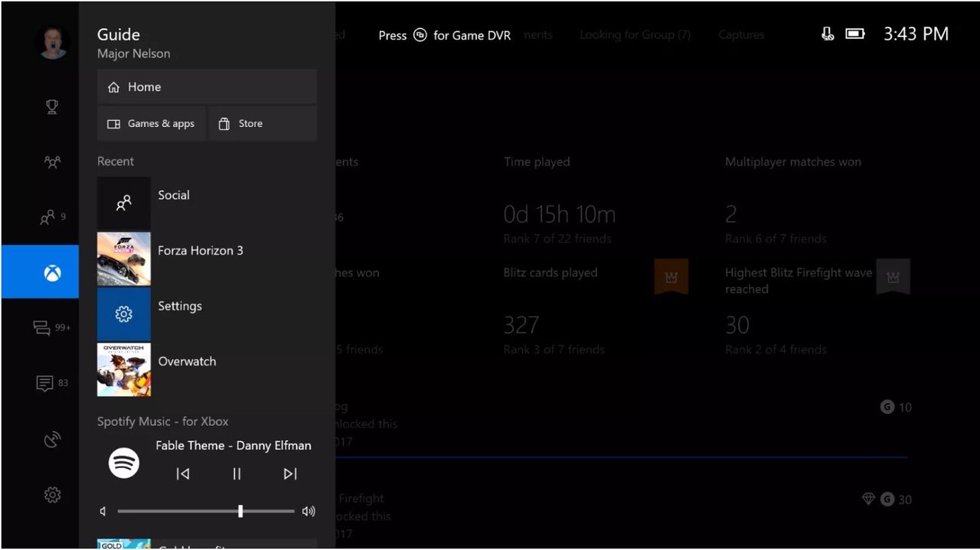Pause the playing Spotify track

[237, 474]
